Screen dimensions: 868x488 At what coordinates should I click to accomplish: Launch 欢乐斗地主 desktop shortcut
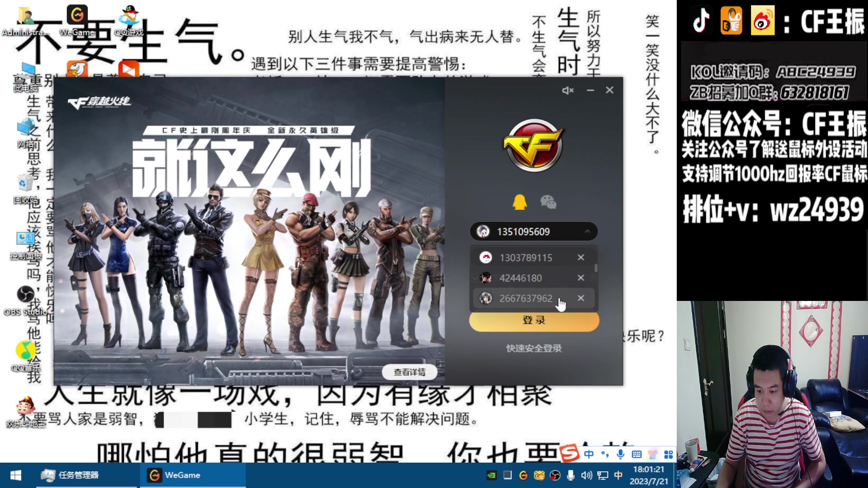coord(26,413)
